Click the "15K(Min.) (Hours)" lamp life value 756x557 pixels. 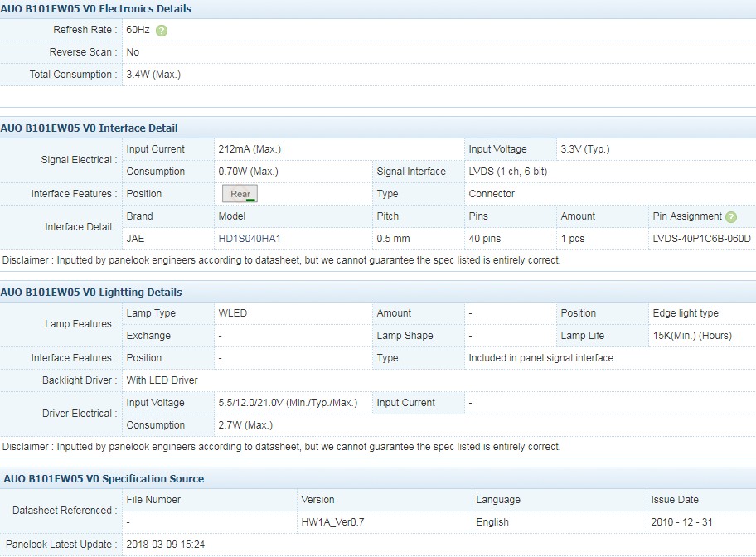(x=692, y=336)
